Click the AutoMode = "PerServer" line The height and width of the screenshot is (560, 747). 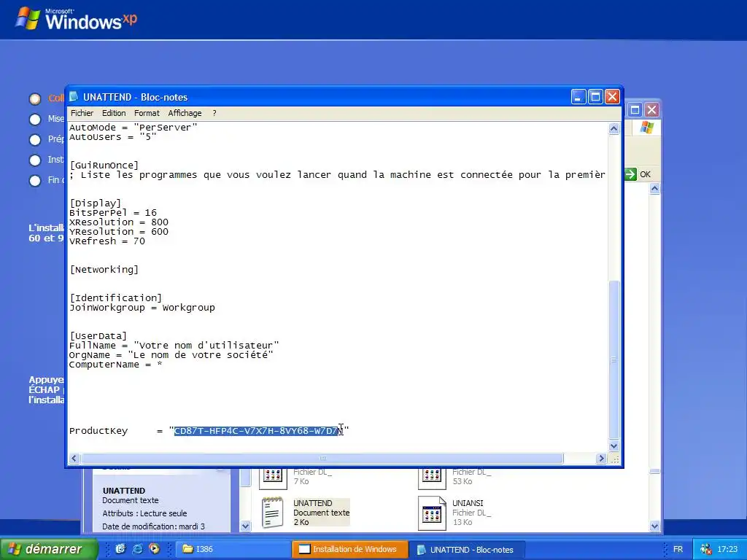[133, 128]
